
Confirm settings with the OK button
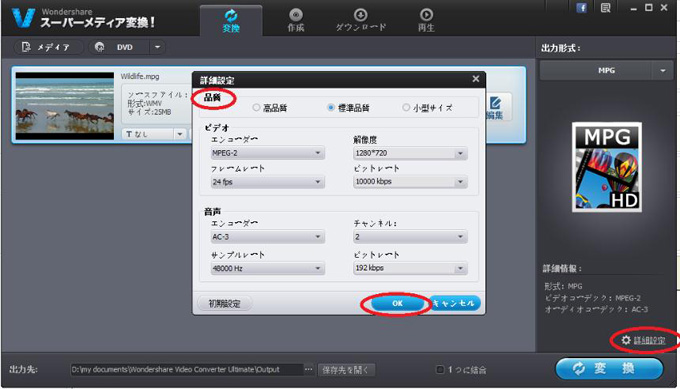coord(397,303)
